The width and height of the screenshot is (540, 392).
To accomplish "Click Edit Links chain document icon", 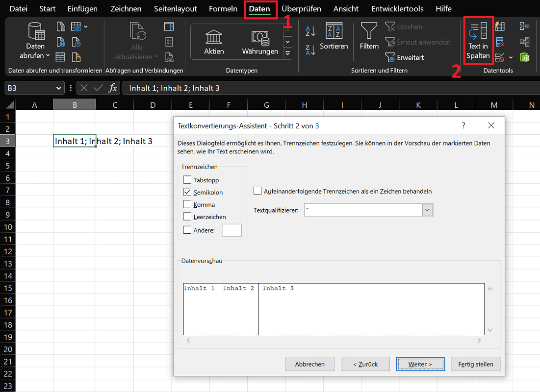I will (x=169, y=57).
